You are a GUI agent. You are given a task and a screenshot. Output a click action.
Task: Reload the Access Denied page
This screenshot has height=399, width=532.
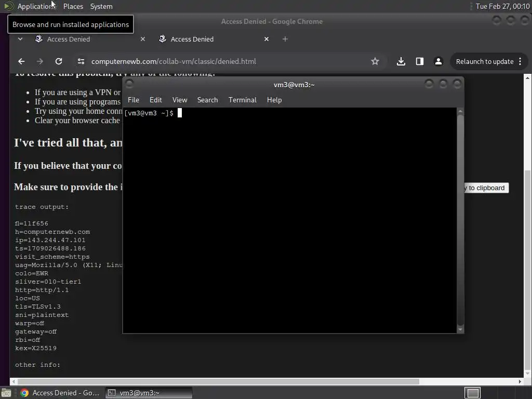click(59, 61)
